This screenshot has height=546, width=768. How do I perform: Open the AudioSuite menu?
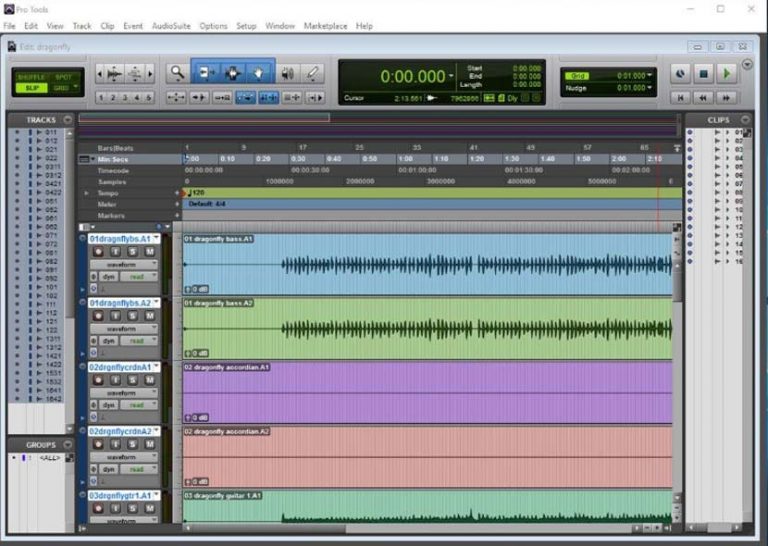pyautogui.click(x=171, y=26)
